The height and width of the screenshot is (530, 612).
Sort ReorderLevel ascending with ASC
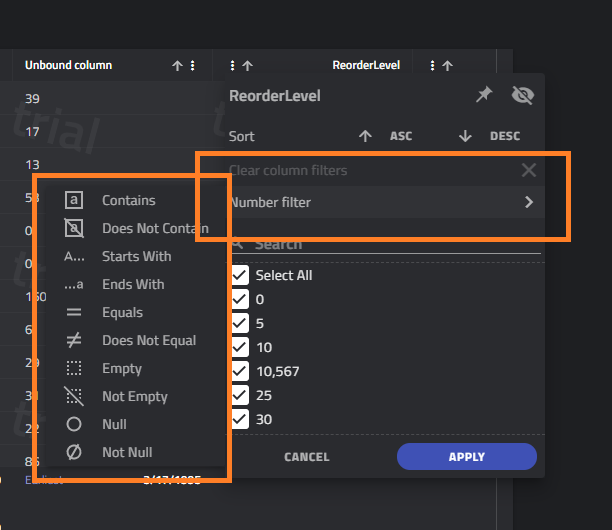[x=401, y=136]
